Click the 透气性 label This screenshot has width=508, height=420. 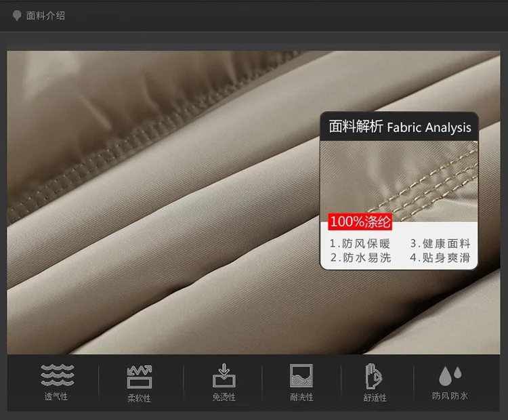pos(56,396)
